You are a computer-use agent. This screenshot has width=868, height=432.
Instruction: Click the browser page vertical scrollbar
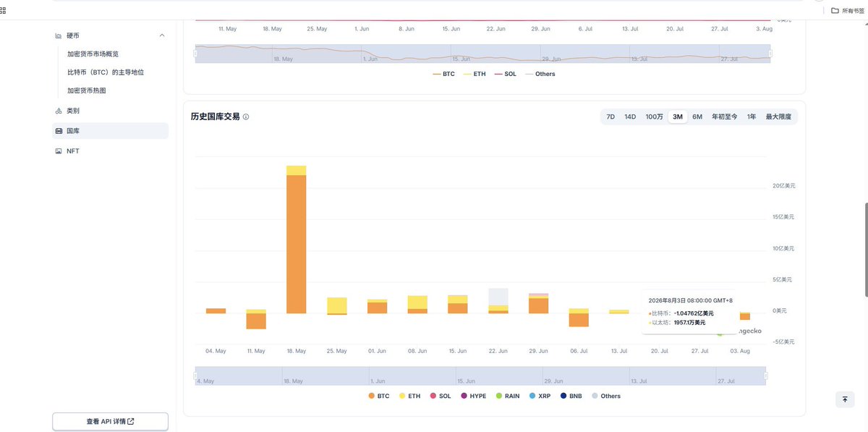pyautogui.click(x=865, y=250)
